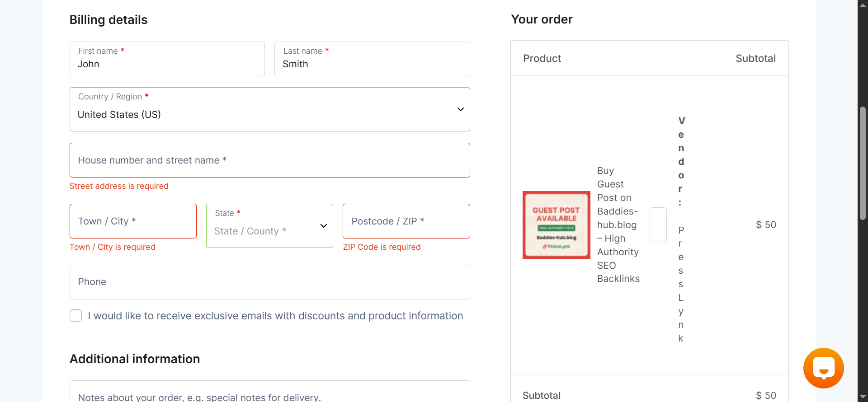
Task: Select the Postcode / ZIP field
Action: [406, 221]
